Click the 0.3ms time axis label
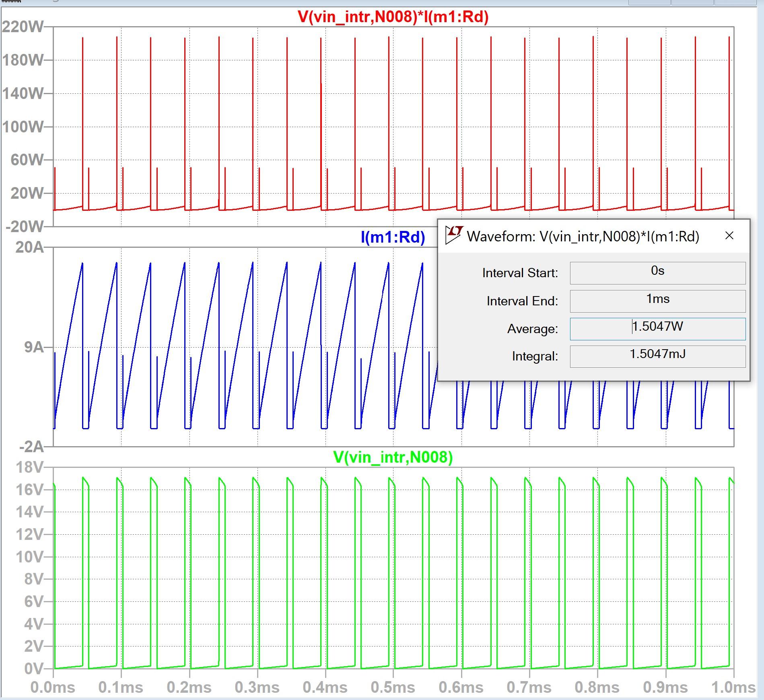Viewport: 764px width, 700px height. (257, 688)
